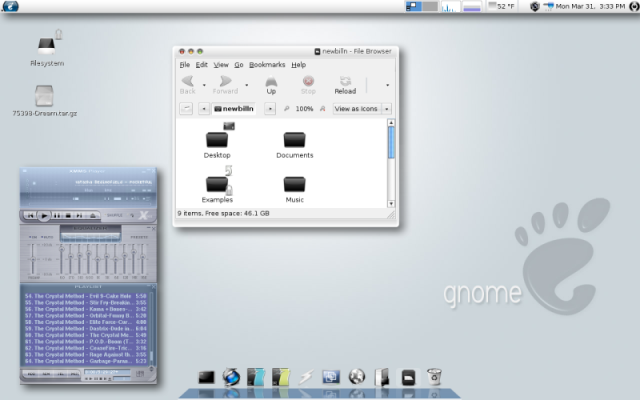
Task: Click XMMS play button
Action: coord(44,215)
